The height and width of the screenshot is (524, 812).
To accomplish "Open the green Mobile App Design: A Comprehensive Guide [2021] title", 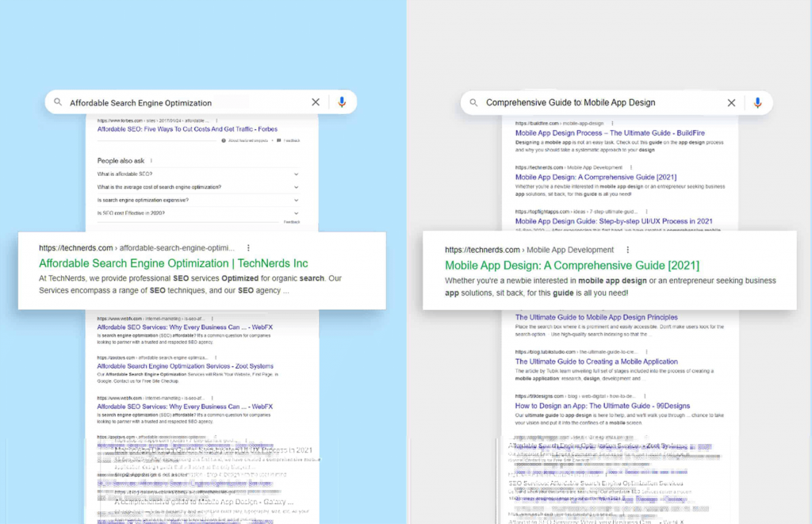I will [573, 265].
